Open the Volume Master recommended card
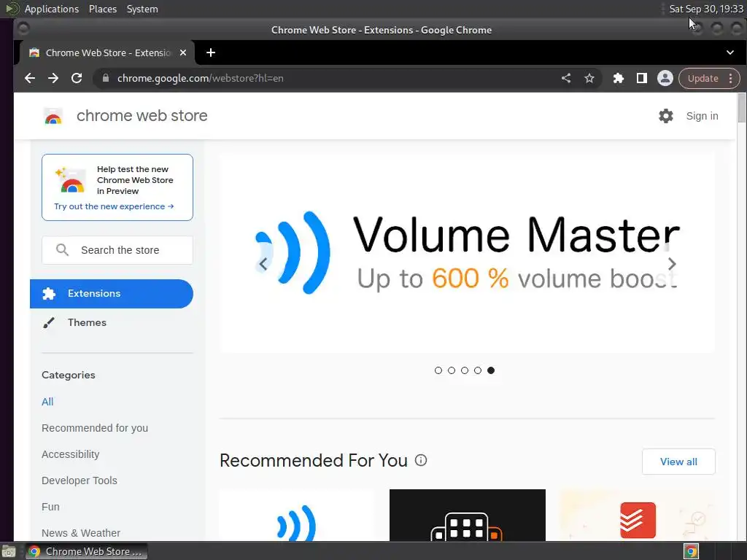 coord(297,516)
